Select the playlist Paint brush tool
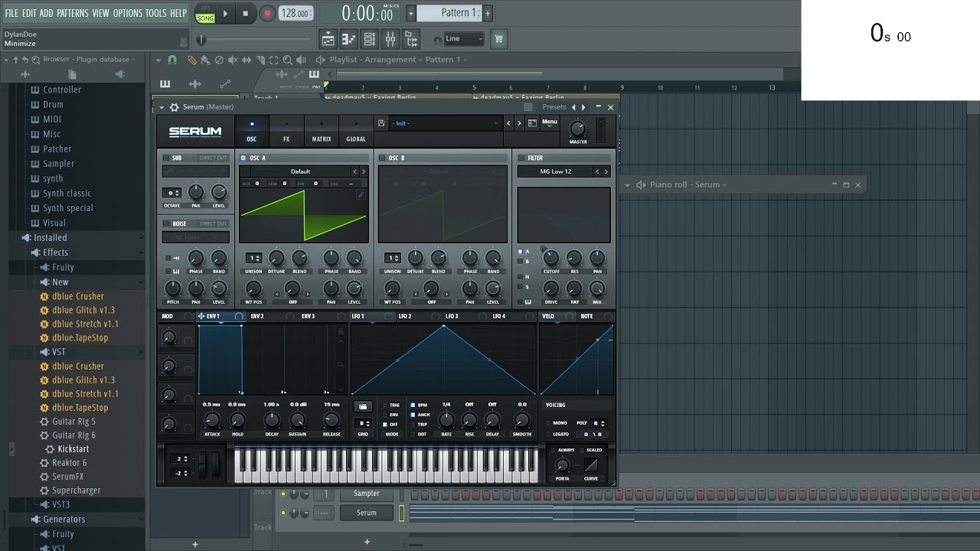Screen dimensions: 980x551 [205, 60]
